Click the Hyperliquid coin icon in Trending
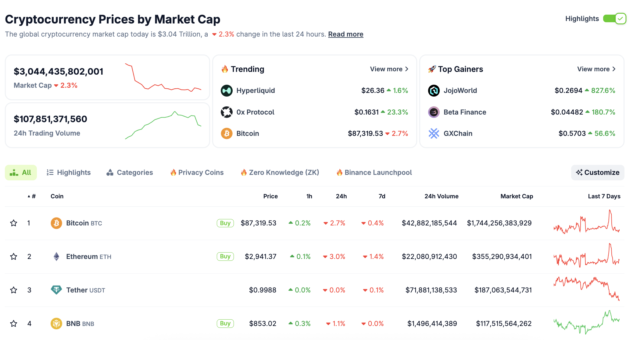This screenshot has height=340, width=644. (x=226, y=90)
